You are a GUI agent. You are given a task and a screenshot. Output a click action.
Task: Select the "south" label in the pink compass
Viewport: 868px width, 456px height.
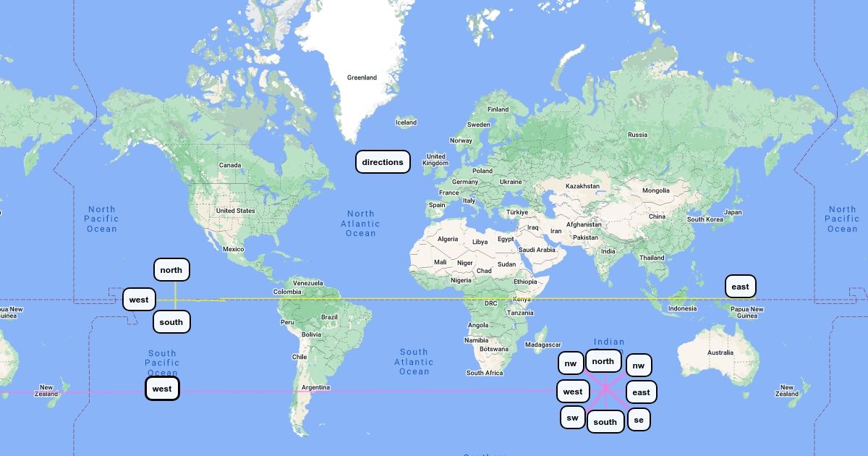tap(605, 422)
